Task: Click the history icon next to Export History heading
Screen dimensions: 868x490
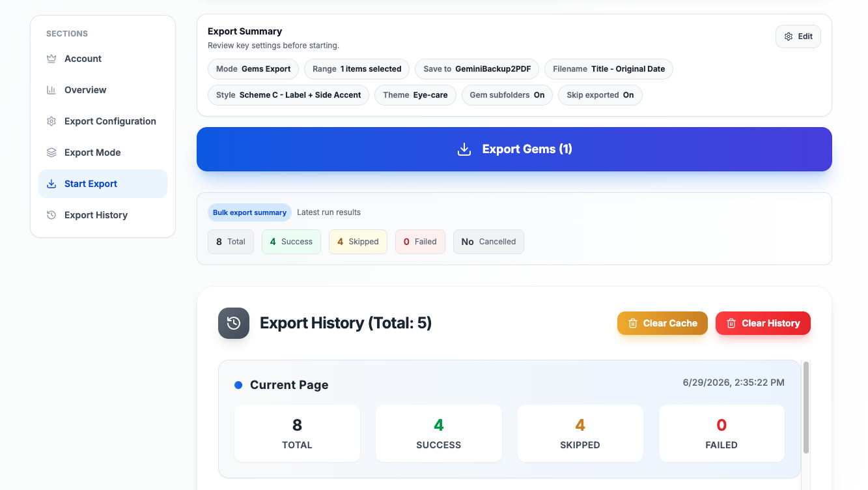Action: click(x=234, y=323)
